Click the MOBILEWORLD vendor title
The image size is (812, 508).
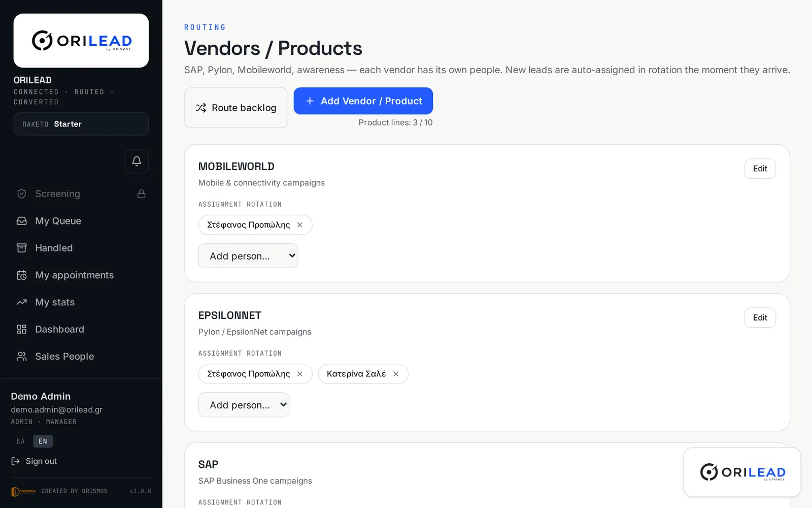point(236,167)
